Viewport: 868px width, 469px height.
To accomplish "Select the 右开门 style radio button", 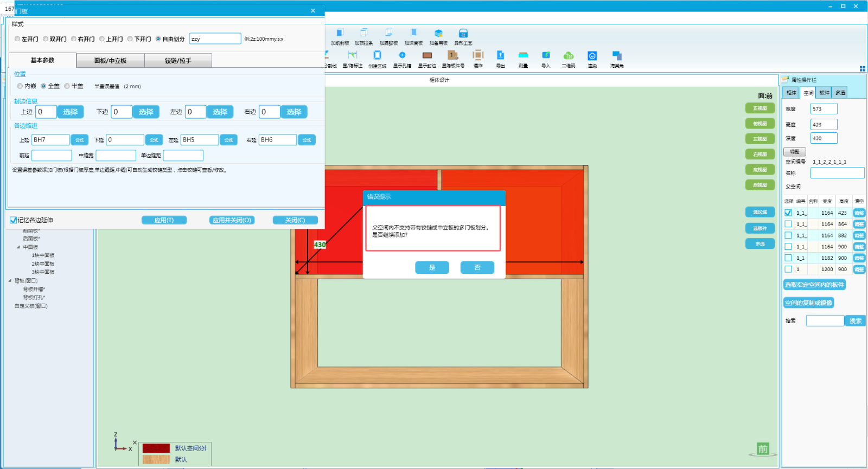I will click(x=74, y=39).
